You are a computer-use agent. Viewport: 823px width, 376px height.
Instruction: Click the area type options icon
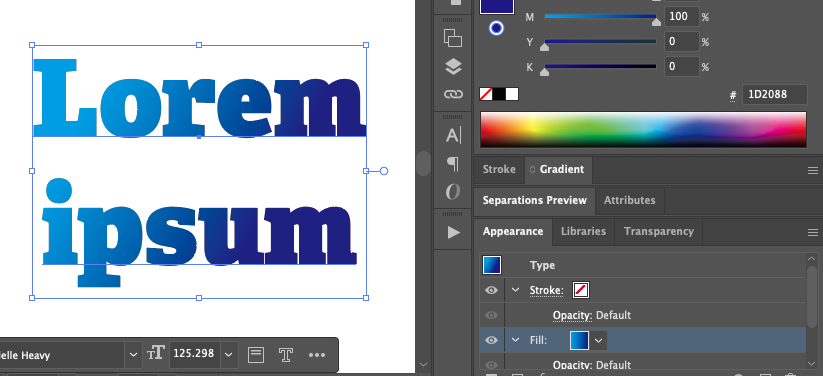click(256, 355)
